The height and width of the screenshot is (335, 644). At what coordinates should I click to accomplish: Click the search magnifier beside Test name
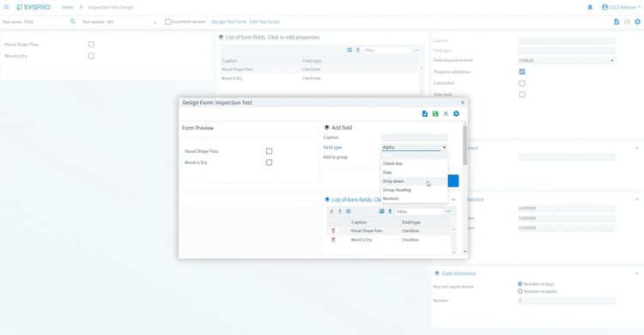(x=73, y=21)
